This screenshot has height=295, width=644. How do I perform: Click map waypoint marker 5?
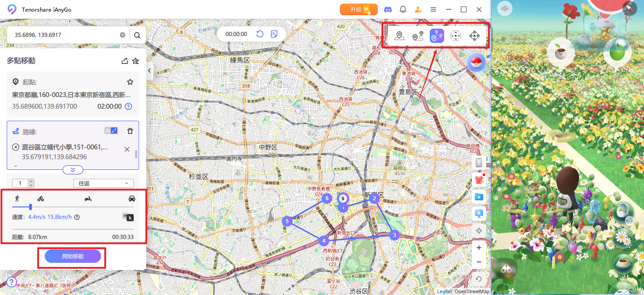point(287,221)
